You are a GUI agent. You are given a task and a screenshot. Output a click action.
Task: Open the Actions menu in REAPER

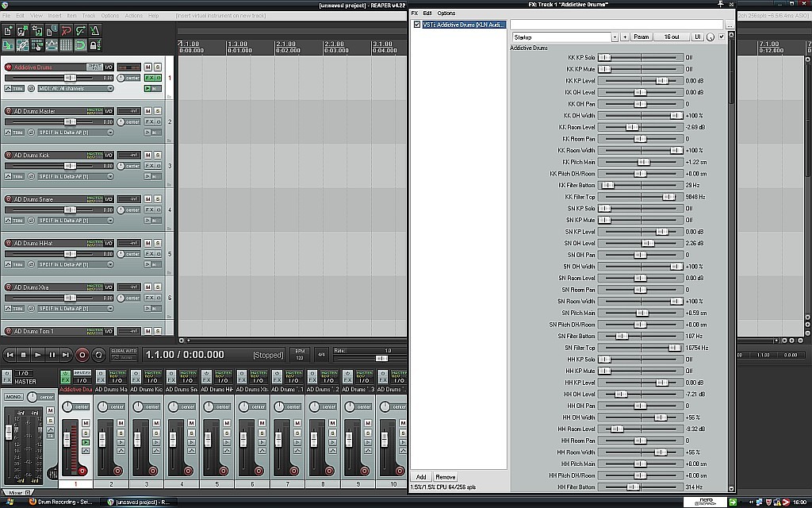point(133,16)
